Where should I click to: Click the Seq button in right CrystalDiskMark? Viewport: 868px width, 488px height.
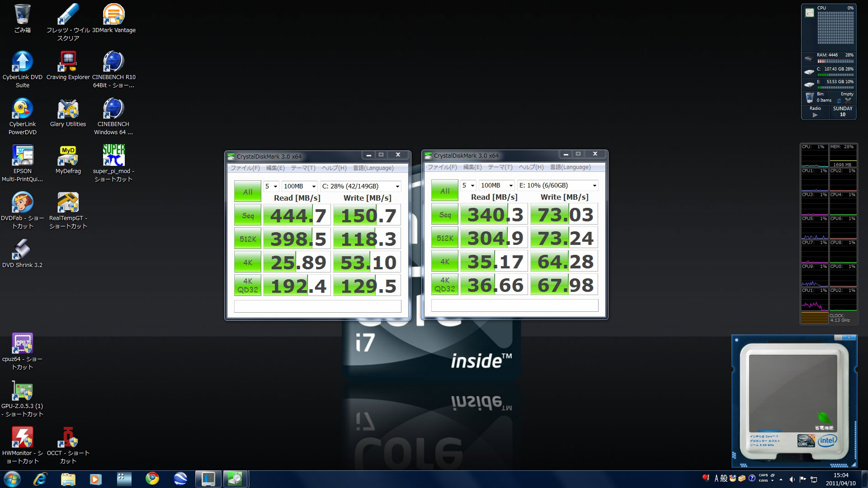(x=444, y=214)
